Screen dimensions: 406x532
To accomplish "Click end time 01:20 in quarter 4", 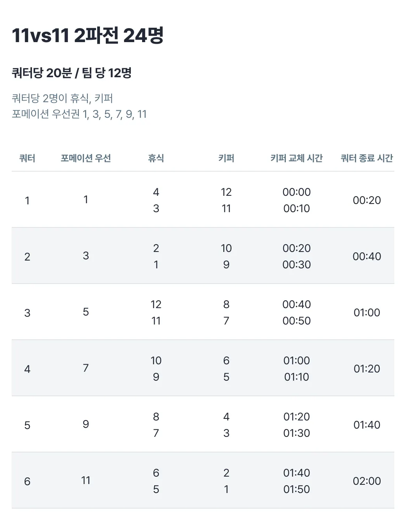I will point(367,369).
